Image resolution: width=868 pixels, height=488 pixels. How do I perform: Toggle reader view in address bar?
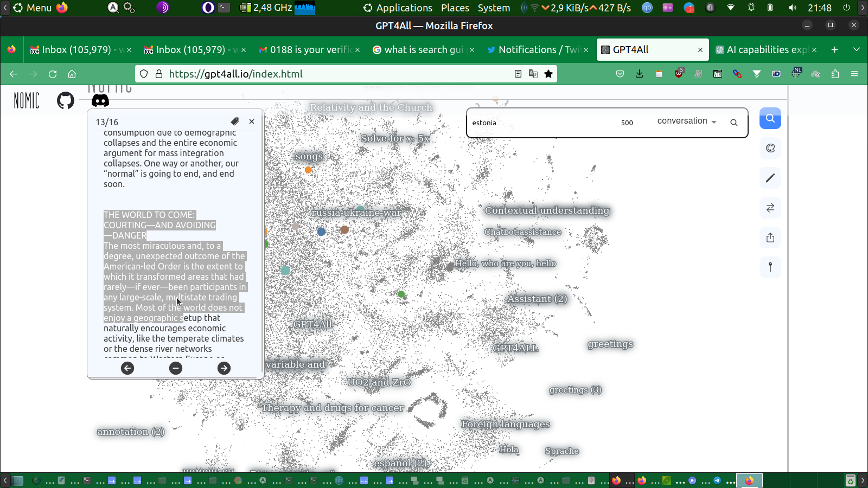tap(518, 74)
